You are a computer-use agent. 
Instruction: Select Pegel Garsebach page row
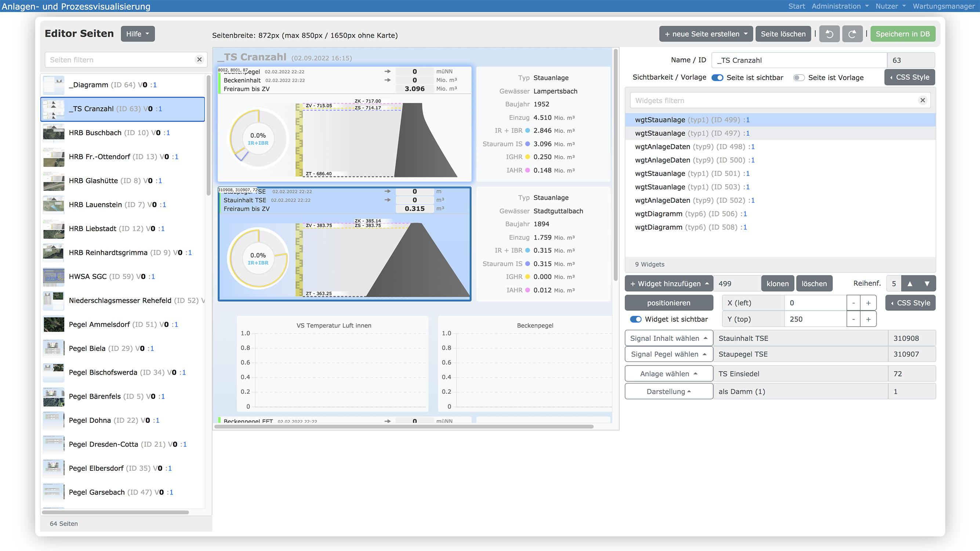(x=123, y=492)
